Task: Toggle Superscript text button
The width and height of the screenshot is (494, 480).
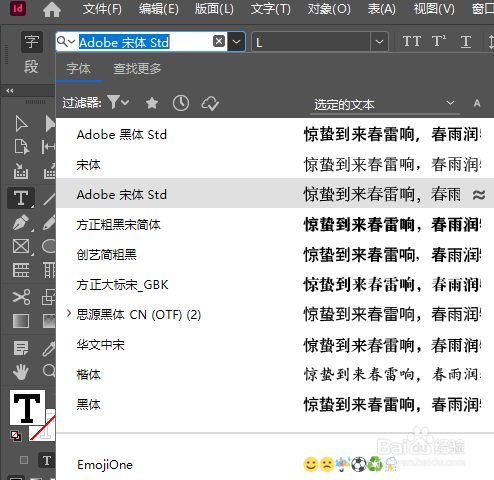Action: (439, 42)
